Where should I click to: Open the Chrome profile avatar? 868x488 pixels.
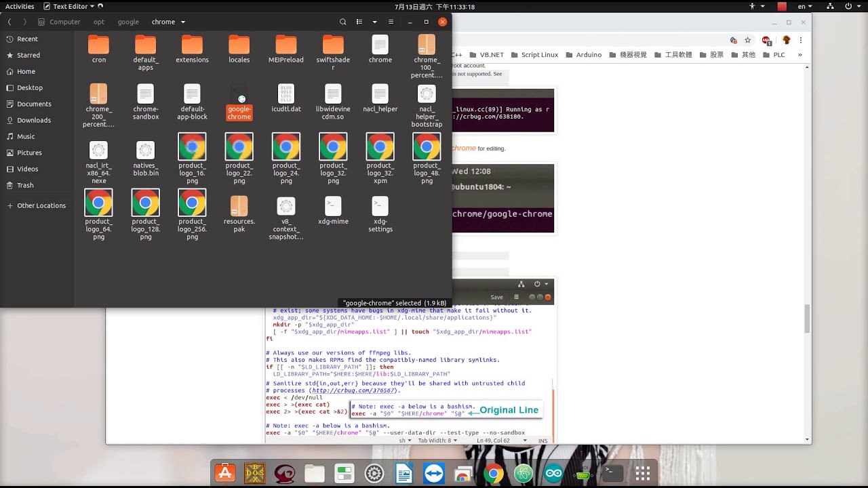pos(787,40)
